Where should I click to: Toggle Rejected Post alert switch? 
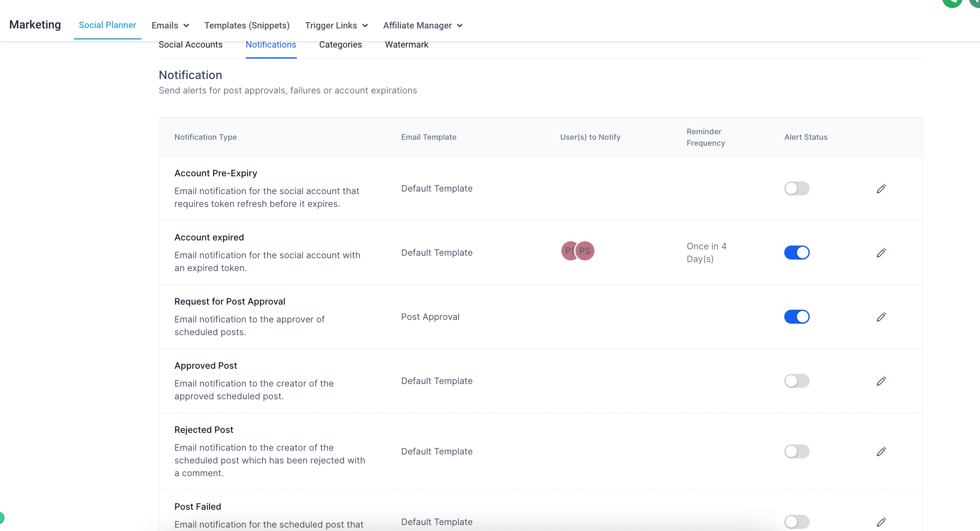tap(797, 452)
